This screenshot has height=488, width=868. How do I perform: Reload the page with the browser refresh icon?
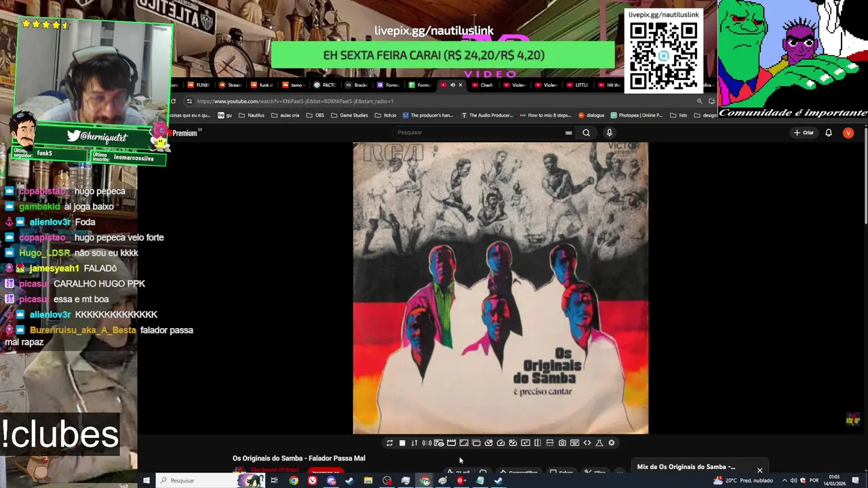point(173,101)
